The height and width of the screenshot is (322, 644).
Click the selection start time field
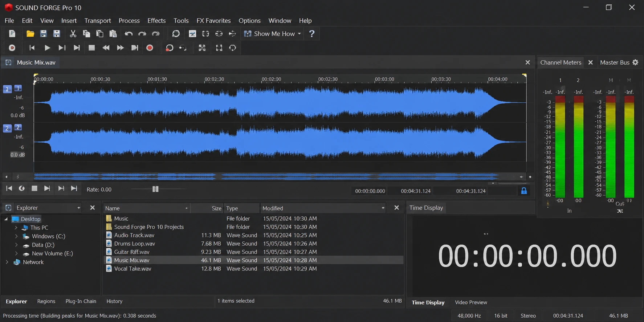370,191
